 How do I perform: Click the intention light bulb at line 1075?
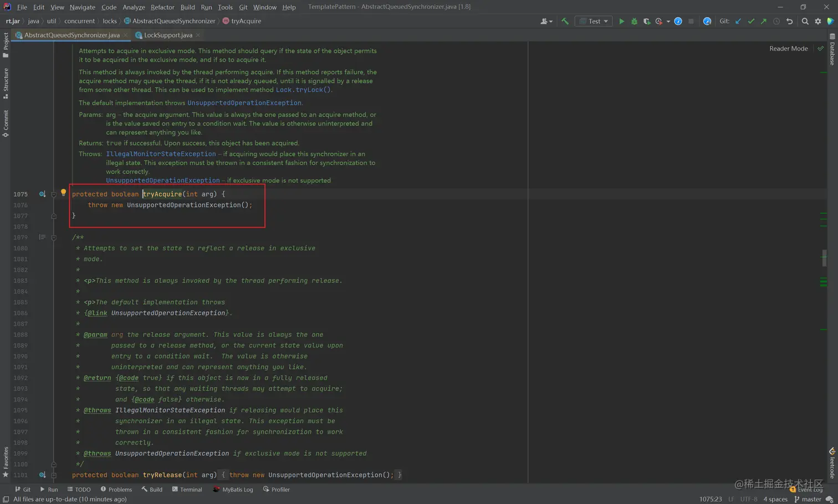pyautogui.click(x=63, y=193)
